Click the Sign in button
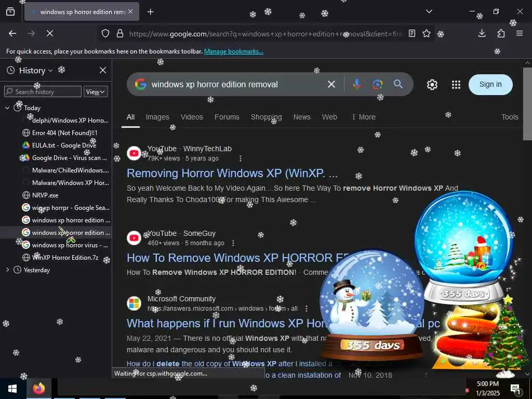This screenshot has width=532, height=399. [490, 85]
